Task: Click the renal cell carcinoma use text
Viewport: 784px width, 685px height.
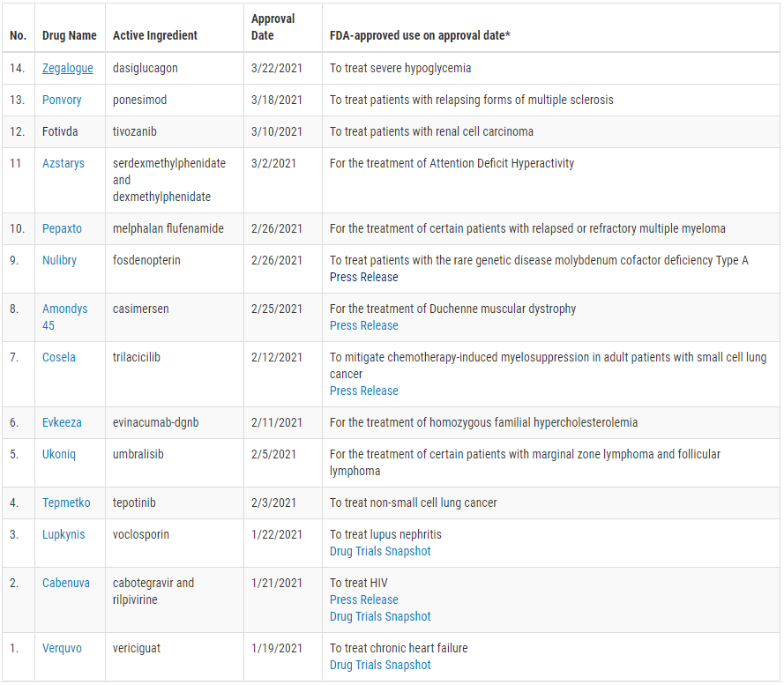Action: click(431, 131)
